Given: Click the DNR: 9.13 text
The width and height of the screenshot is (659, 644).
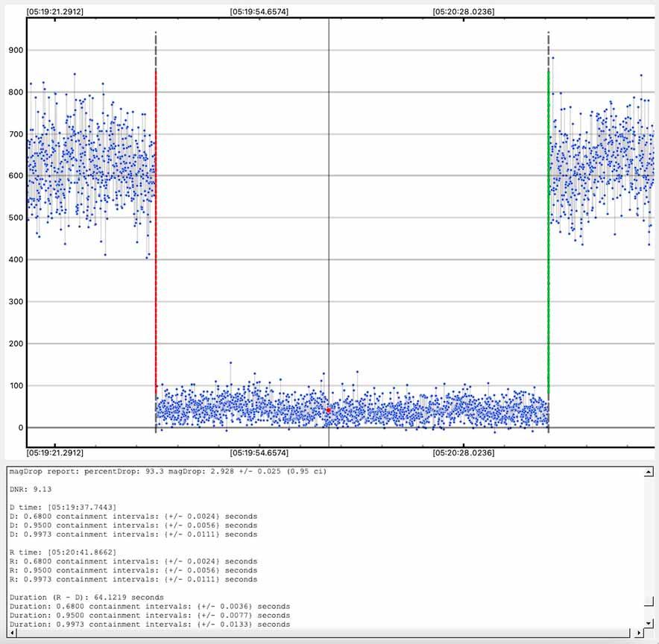Looking at the screenshot, I should pos(31,490).
